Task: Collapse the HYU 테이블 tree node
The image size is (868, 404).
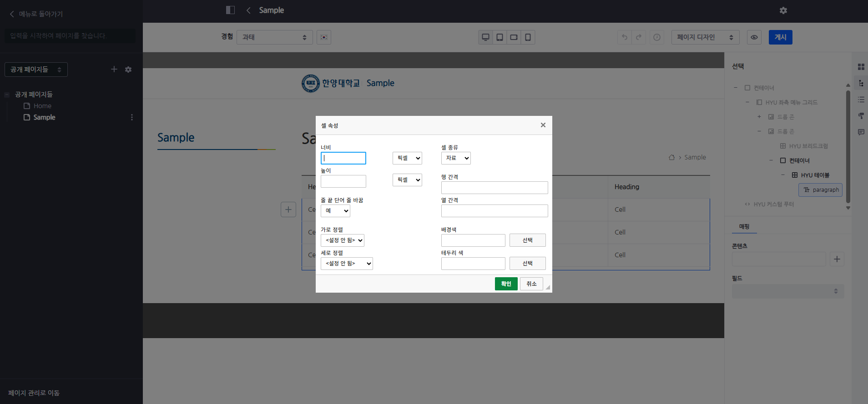Action: 782,175
